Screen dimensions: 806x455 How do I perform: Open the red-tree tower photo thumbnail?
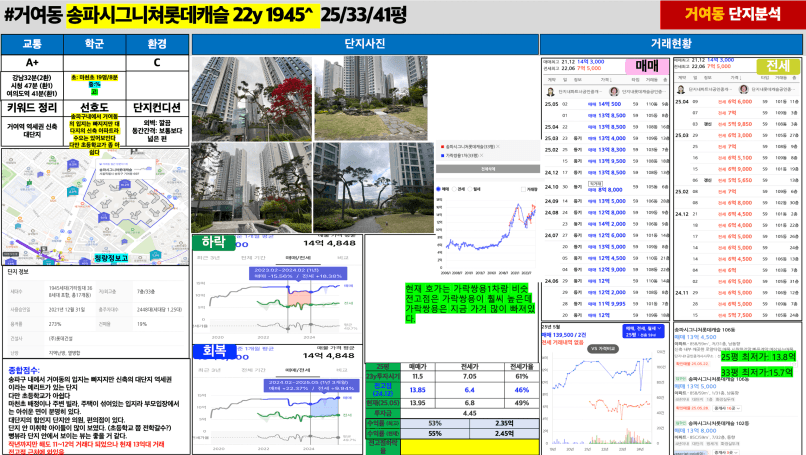[251, 98]
